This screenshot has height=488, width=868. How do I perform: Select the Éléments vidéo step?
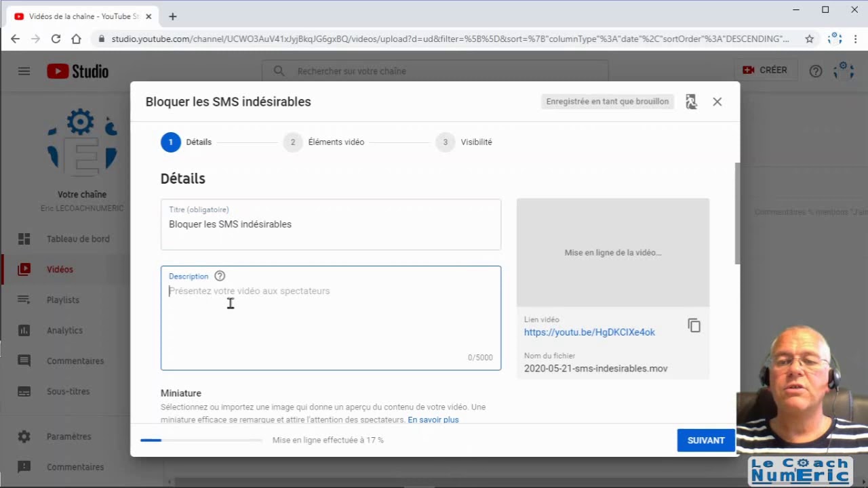point(323,142)
